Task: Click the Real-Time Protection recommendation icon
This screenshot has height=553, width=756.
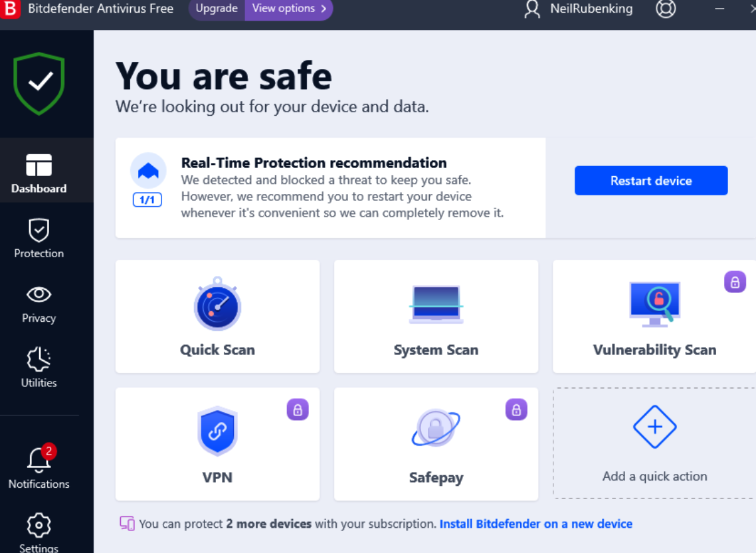Action: click(x=149, y=170)
